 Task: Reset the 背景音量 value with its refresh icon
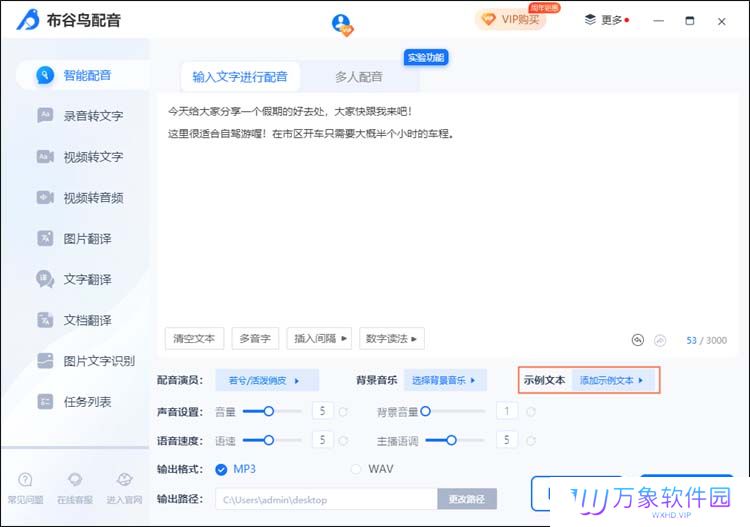coord(531,412)
